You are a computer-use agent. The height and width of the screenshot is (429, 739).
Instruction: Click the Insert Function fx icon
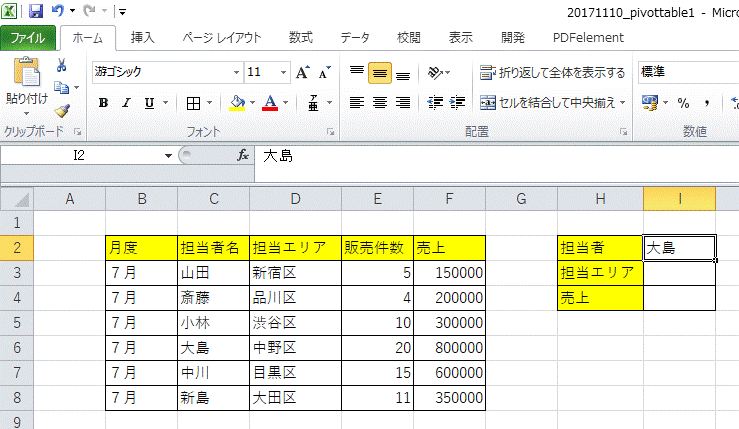pos(242,156)
